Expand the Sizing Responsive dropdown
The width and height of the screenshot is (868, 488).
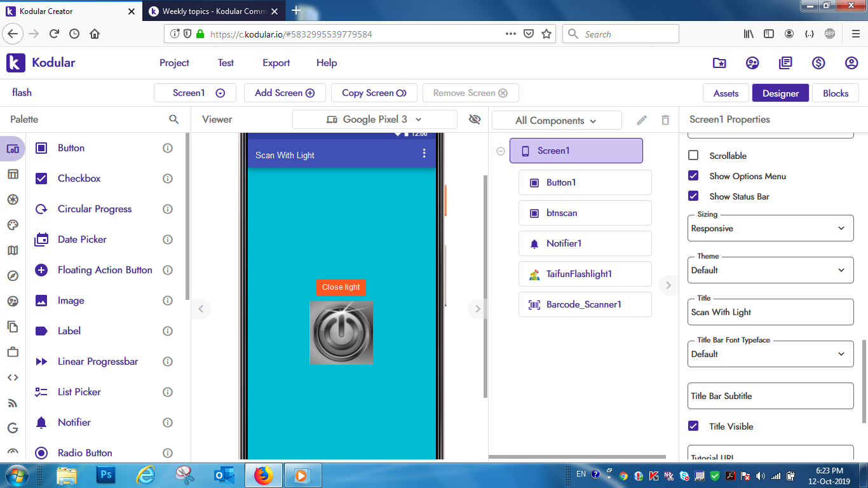click(x=770, y=228)
